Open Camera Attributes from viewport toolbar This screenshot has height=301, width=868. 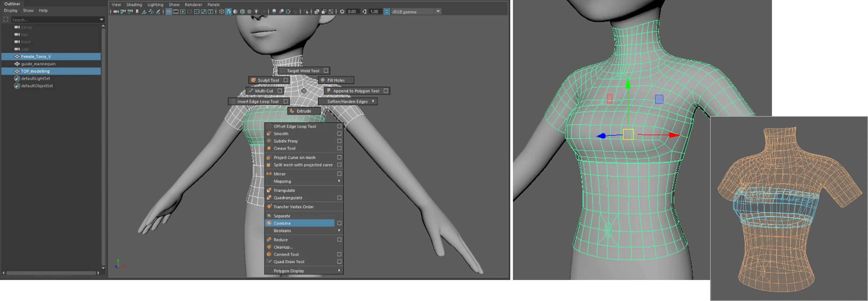[x=130, y=11]
